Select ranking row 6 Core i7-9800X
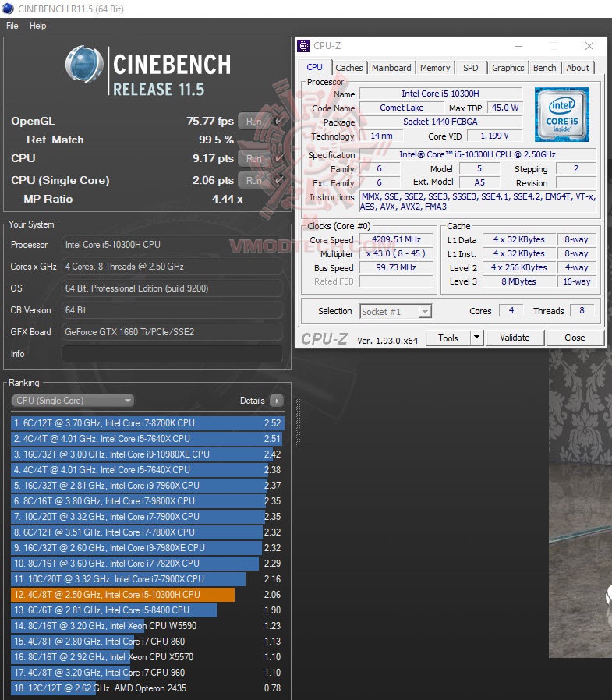 pyautogui.click(x=147, y=501)
